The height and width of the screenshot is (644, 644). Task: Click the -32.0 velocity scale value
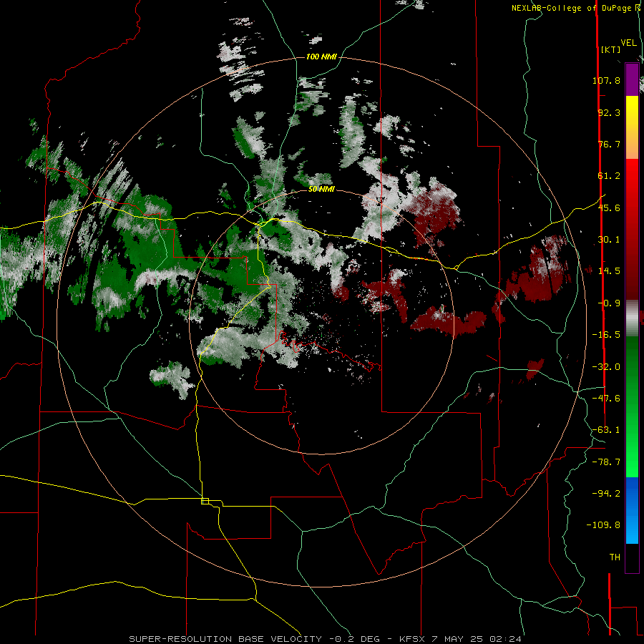tap(606, 367)
